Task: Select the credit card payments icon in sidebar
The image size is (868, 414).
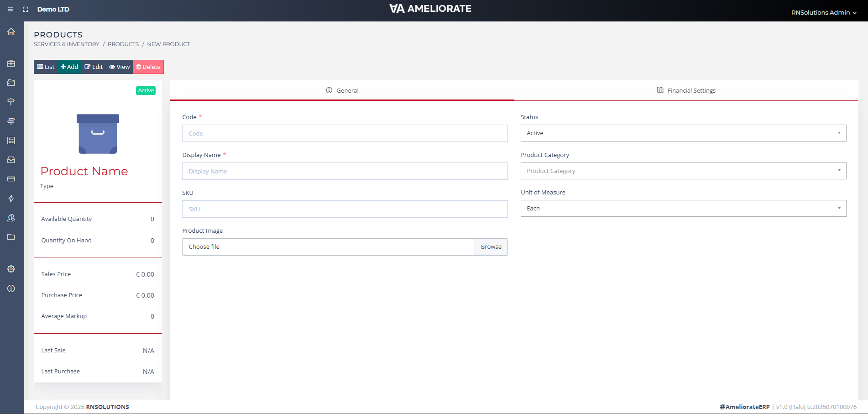Action: pyautogui.click(x=11, y=179)
